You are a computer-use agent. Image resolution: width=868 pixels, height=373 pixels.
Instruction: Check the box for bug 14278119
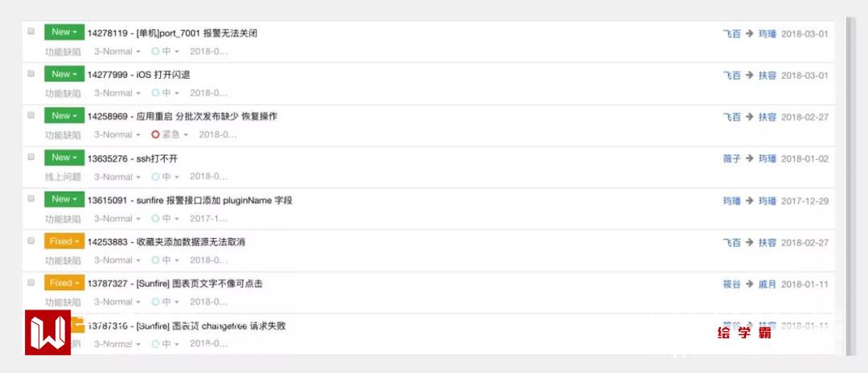pyautogui.click(x=31, y=31)
